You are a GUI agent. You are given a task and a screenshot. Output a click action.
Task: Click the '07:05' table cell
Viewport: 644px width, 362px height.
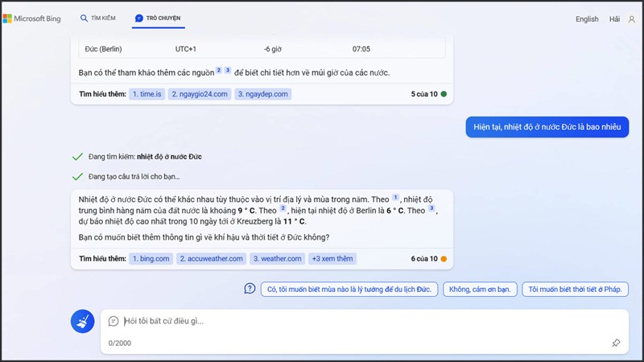click(361, 49)
